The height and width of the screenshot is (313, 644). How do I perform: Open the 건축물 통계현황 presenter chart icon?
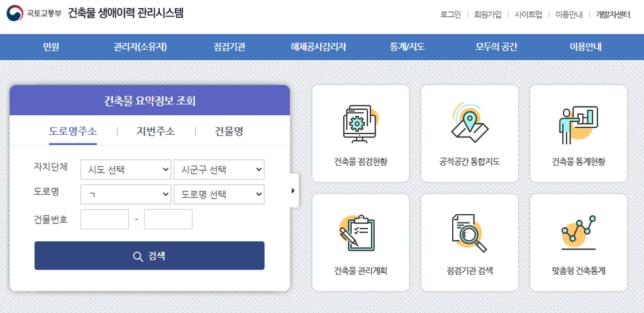(579, 125)
